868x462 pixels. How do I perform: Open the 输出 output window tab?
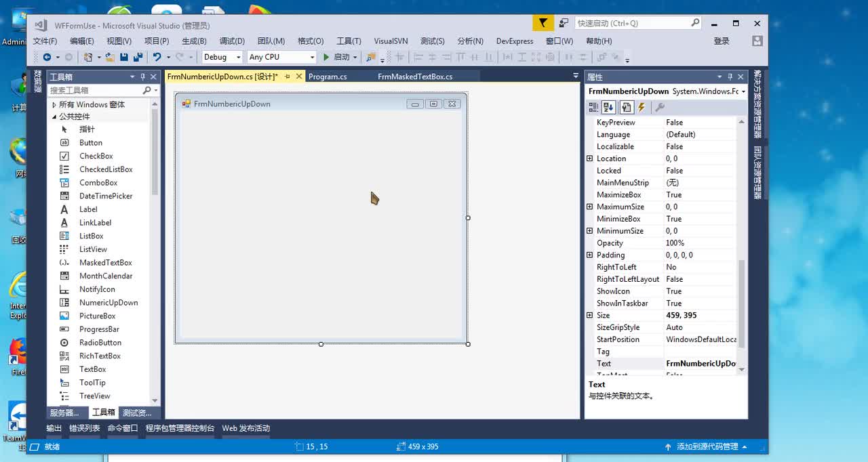(x=54, y=428)
